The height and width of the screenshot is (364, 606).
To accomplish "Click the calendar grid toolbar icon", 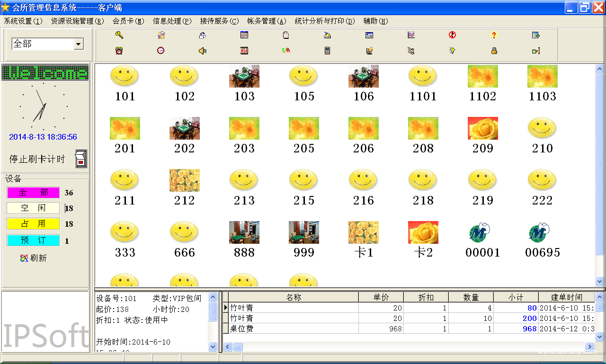I will [244, 35].
